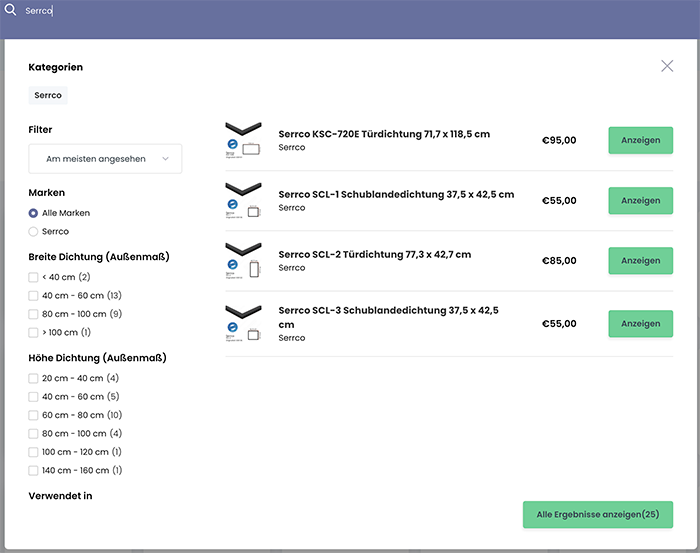Click the 'Verwendet in' filter heading
Image resolution: width=700 pixels, height=553 pixels.
pos(60,496)
